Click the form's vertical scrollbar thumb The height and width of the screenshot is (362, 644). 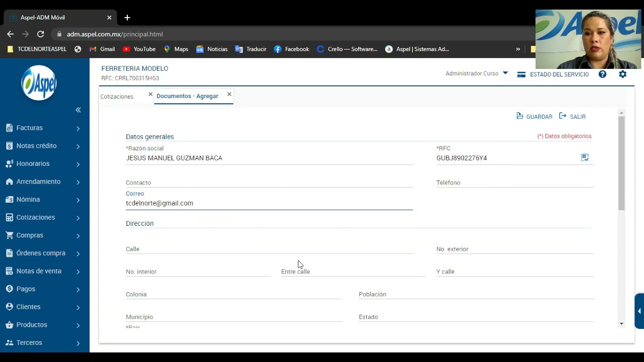(621, 163)
